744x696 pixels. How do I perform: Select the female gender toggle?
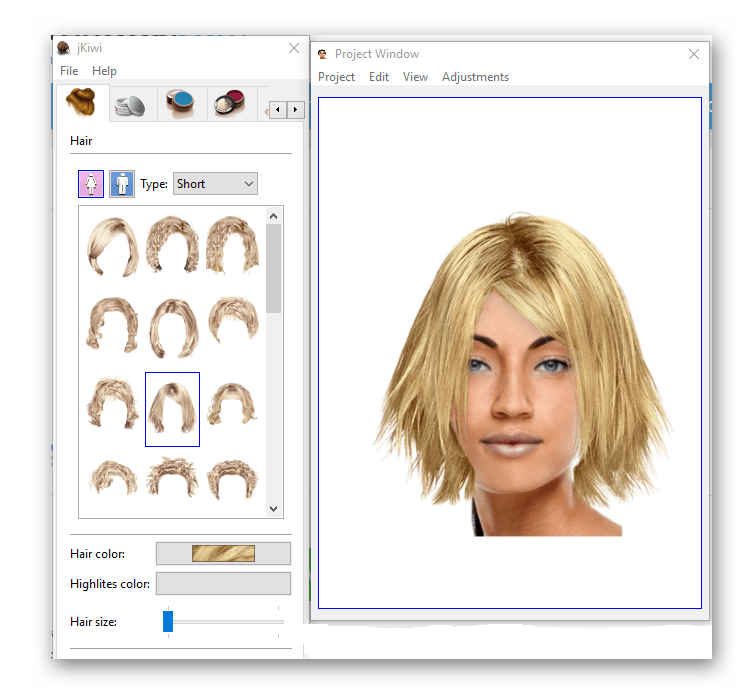coord(91,184)
